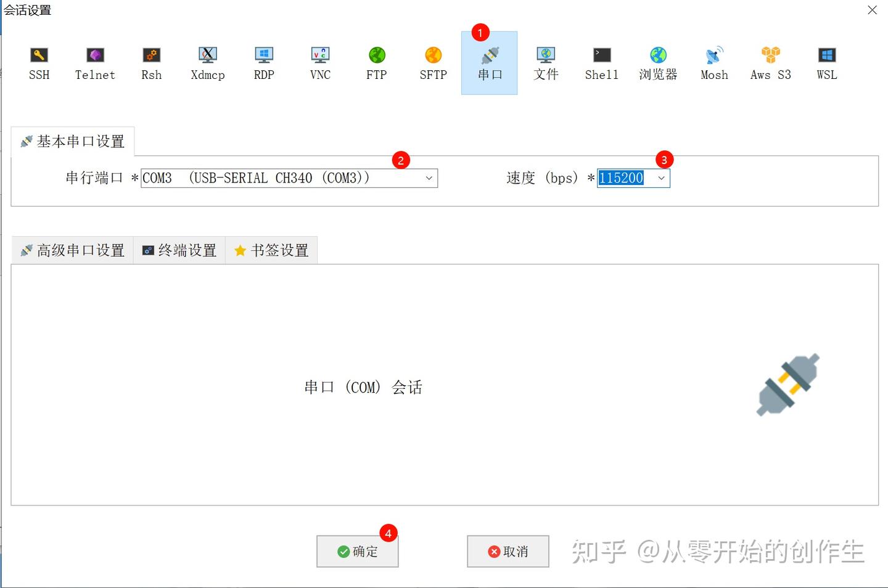This screenshot has height=588, width=888.
Task: Select the 浏览器 browser session icon
Action: pyautogui.click(x=657, y=62)
